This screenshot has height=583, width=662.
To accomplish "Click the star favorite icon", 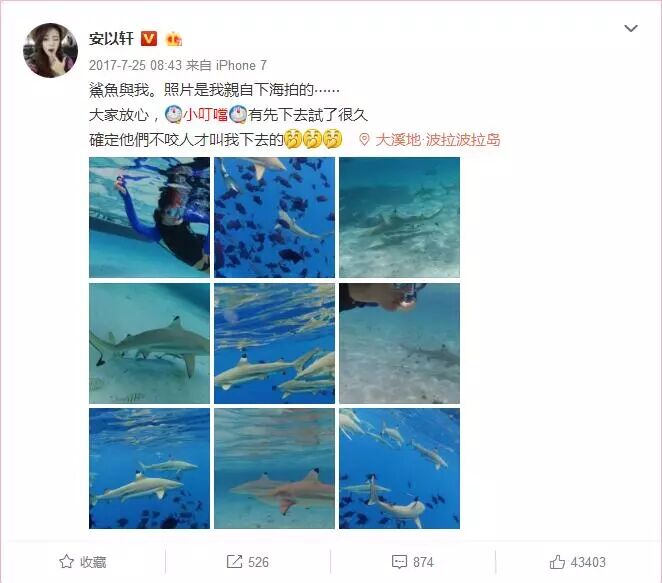I will point(66,561).
